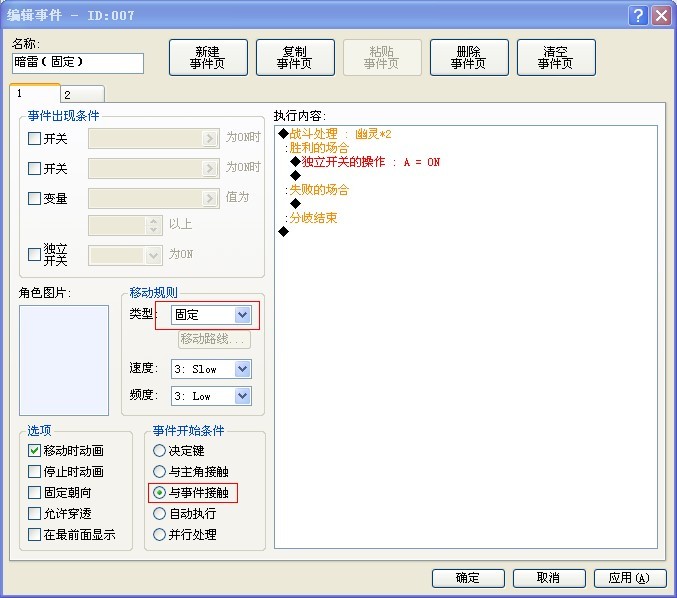Enable the first 开关 condition checkbox

point(34,139)
